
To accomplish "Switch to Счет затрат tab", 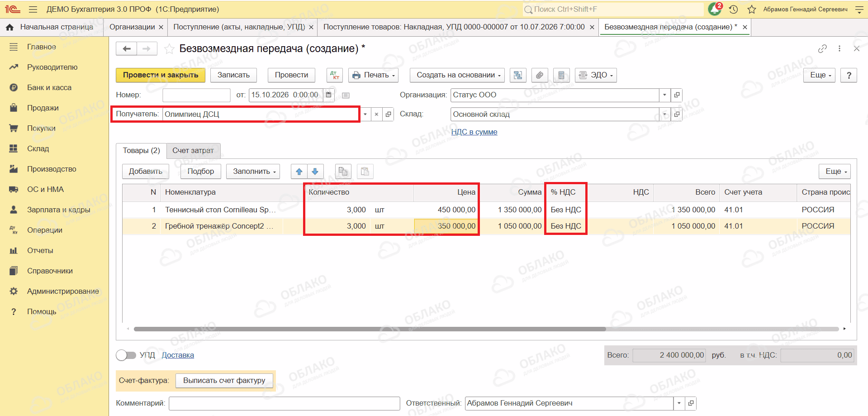I will pos(193,150).
